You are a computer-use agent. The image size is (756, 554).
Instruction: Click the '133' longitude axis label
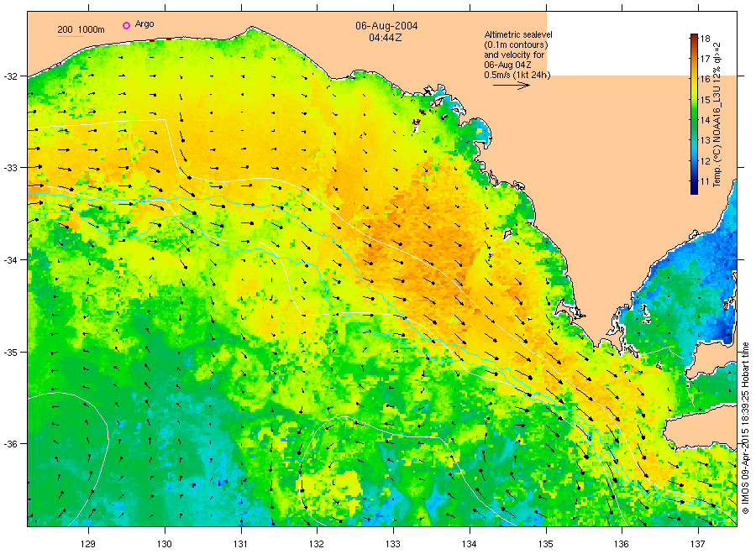[x=393, y=544]
